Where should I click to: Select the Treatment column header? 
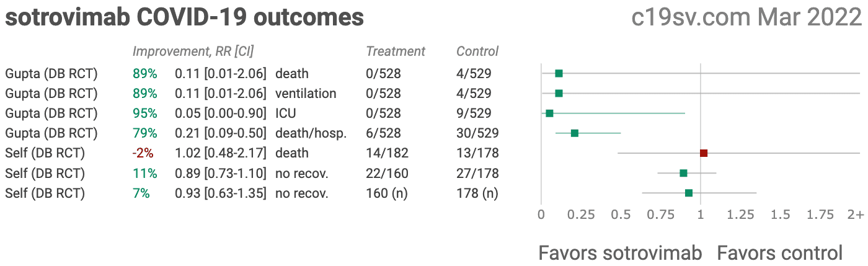pyautogui.click(x=396, y=51)
